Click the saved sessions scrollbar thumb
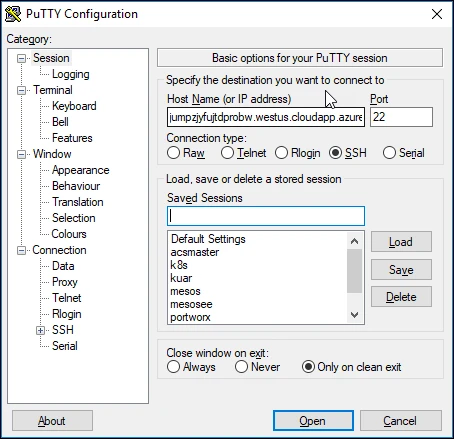This screenshot has height=439, width=454. (354, 271)
